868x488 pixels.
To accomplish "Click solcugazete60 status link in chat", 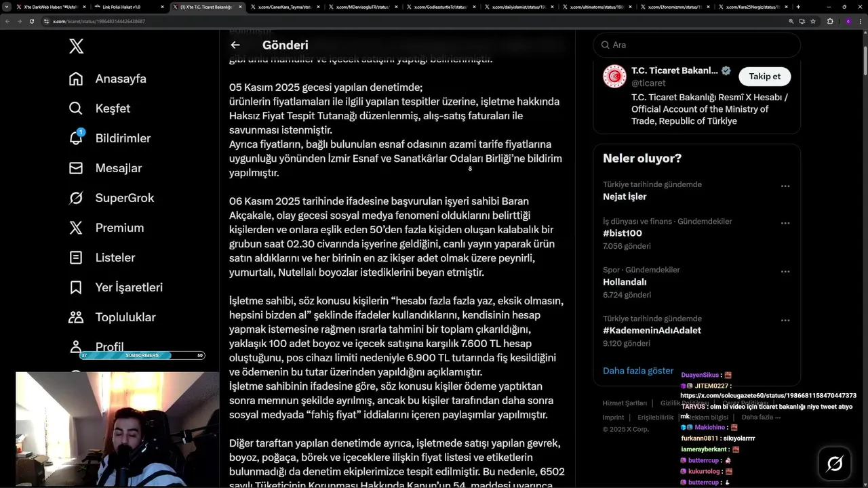I will click(x=768, y=395).
